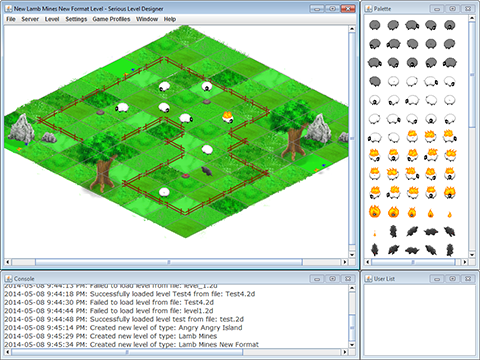Viewport: 480px width, 360px height.
Task: Click the level view's scroll-right arrow
Action: [x=345, y=262]
